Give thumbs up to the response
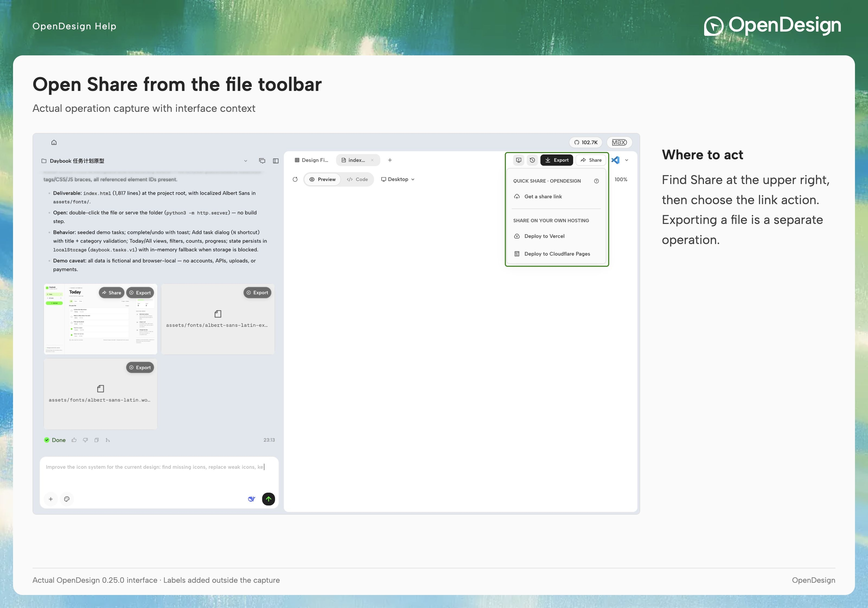Viewport: 868px width, 608px height. coord(74,440)
